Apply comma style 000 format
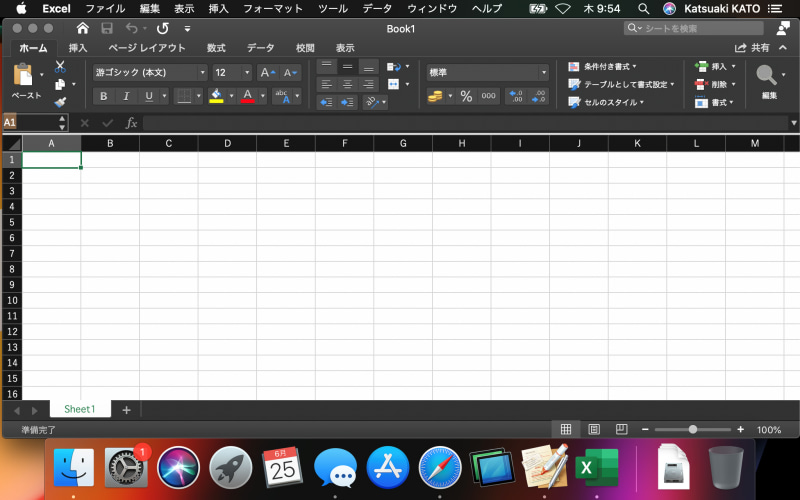This screenshot has height=500, width=800. point(488,96)
